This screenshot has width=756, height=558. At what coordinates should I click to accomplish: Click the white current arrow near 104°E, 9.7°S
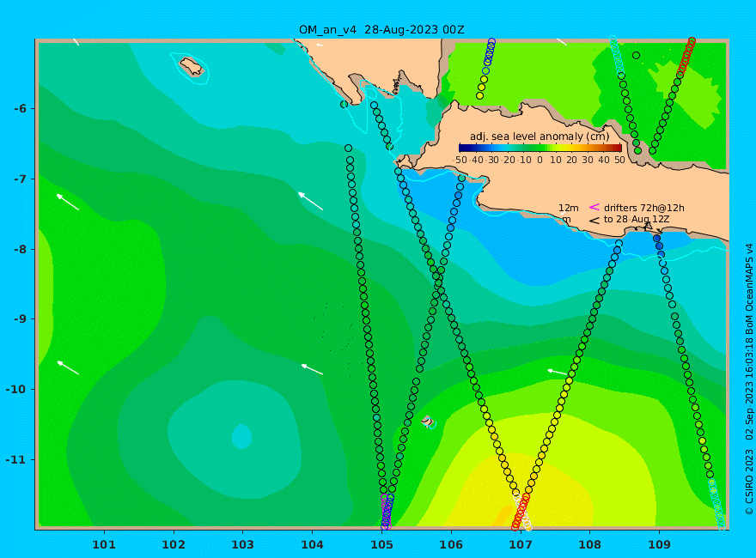click(312, 369)
